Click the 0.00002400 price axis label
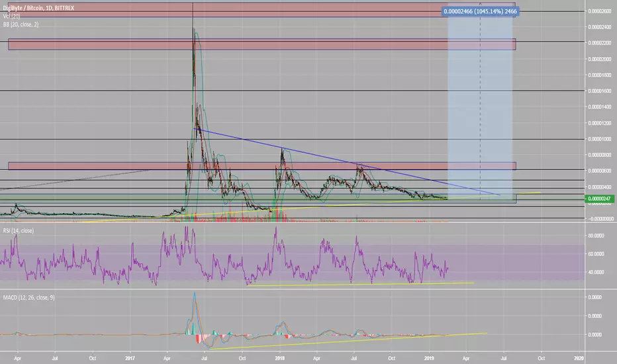This screenshot has height=364, width=617. click(600, 27)
